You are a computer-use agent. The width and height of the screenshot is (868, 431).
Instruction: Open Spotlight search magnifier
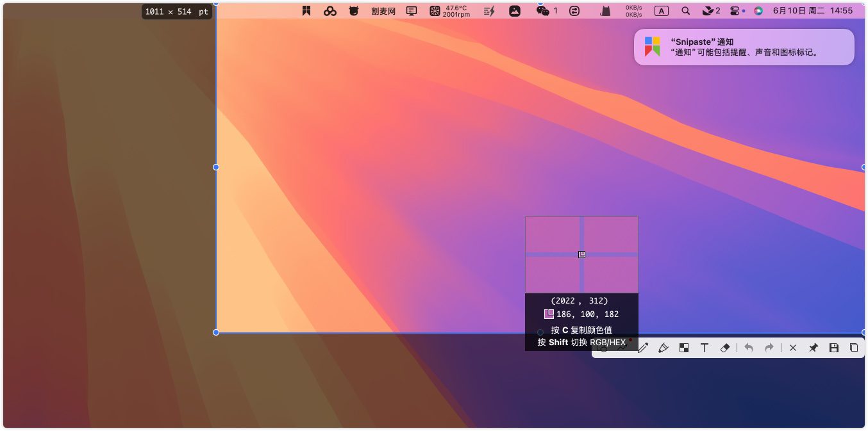tap(685, 11)
